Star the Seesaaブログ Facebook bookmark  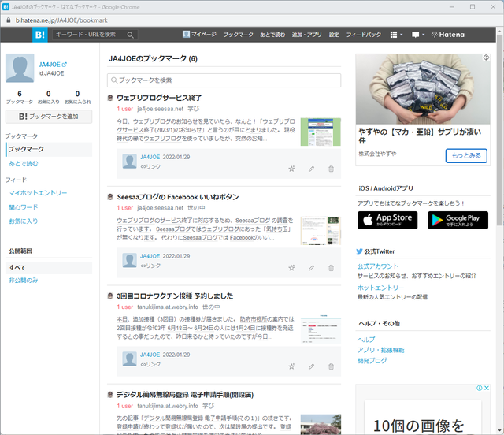(x=291, y=268)
